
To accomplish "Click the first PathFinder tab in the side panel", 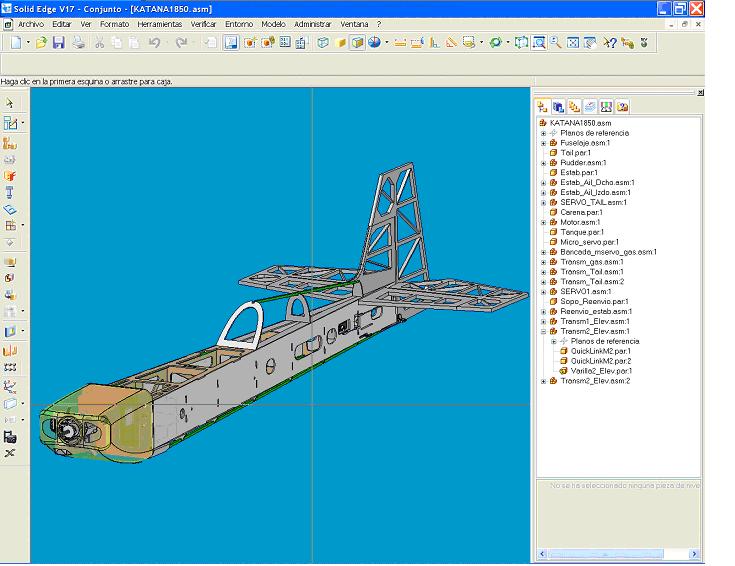I will (542, 106).
